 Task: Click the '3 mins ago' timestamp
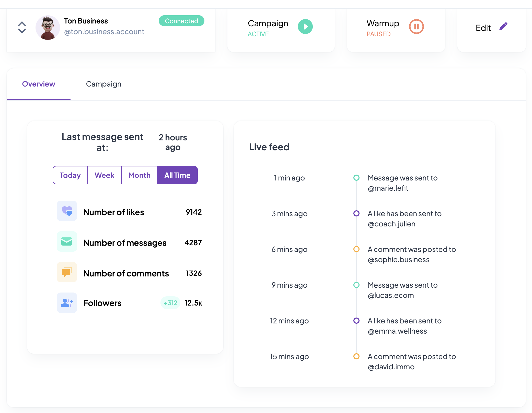(x=290, y=214)
